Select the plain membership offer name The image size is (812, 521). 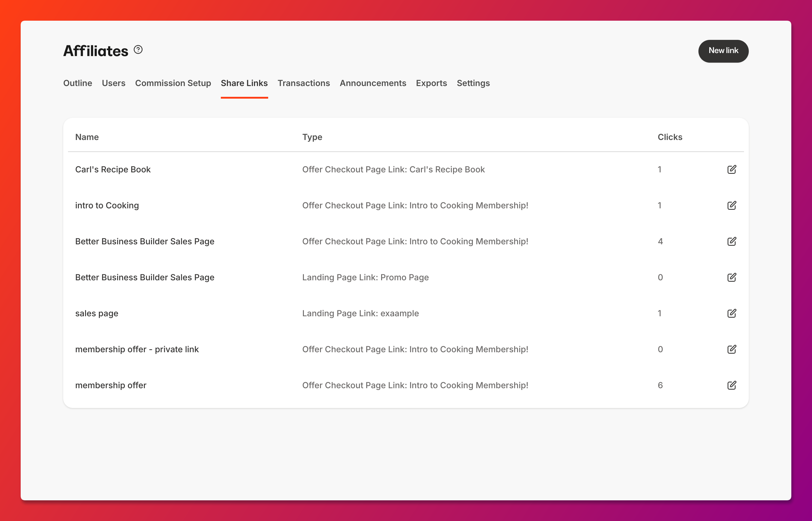pyautogui.click(x=111, y=385)
